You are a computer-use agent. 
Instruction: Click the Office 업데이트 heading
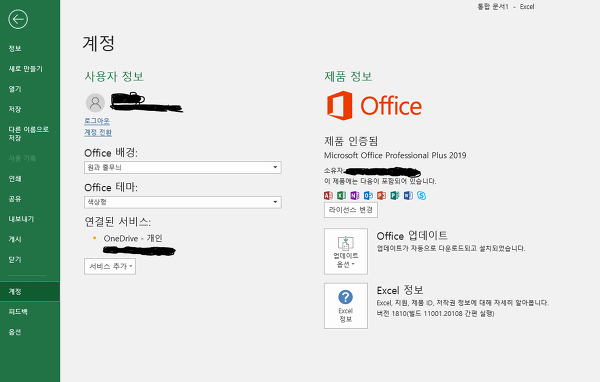[x=412, y=235]
